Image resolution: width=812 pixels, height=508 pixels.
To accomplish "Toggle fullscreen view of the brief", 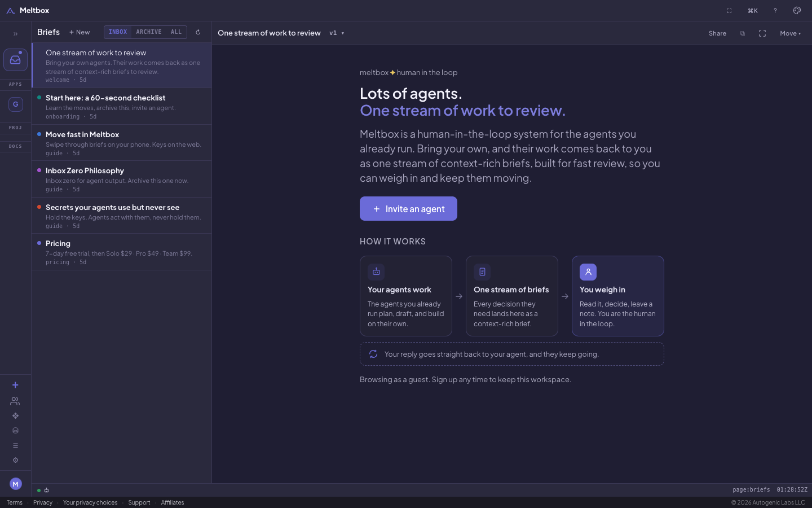I will point(762,33).
